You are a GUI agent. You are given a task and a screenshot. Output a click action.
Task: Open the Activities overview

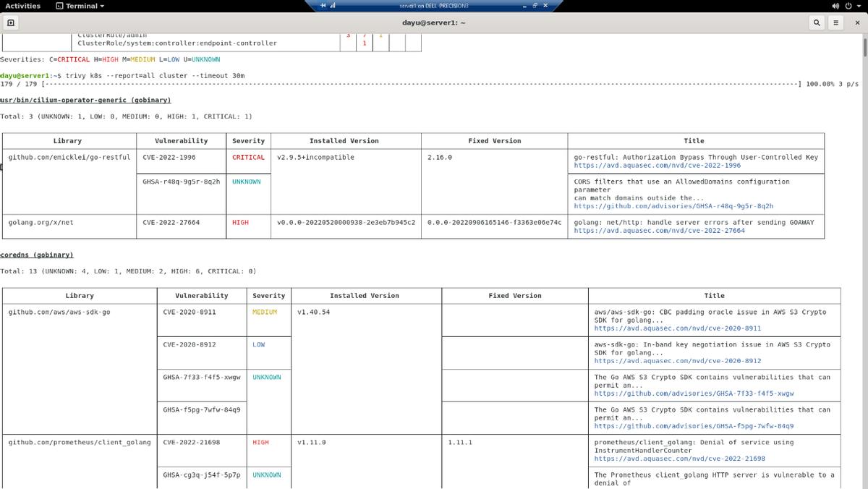(23, 6)
